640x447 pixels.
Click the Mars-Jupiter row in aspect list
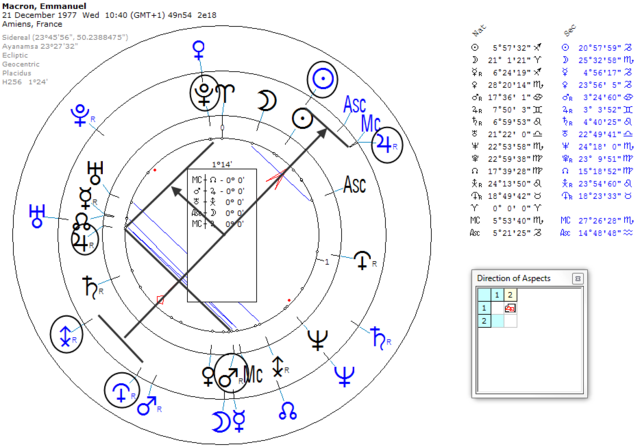point(218,191)
